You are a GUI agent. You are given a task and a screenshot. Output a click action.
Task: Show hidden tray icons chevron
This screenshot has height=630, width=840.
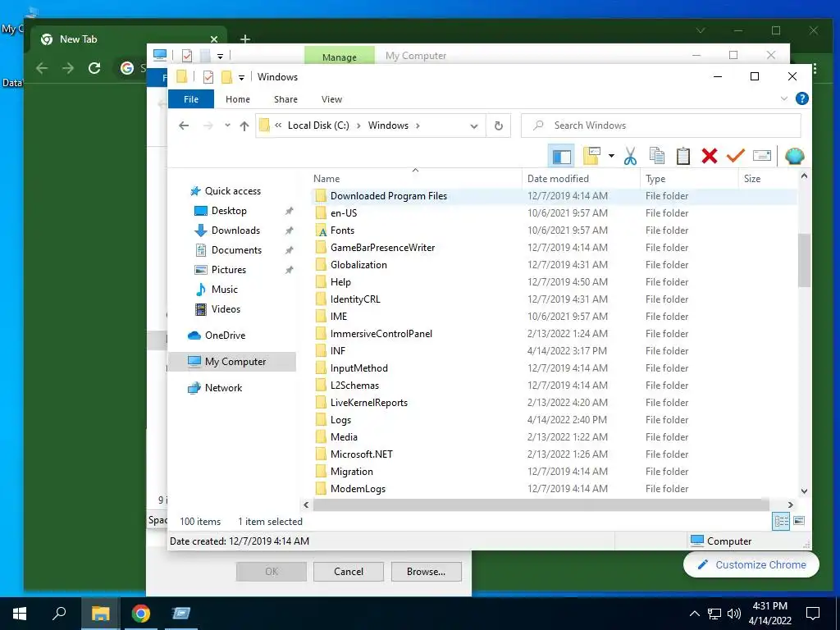coord(694,614)
